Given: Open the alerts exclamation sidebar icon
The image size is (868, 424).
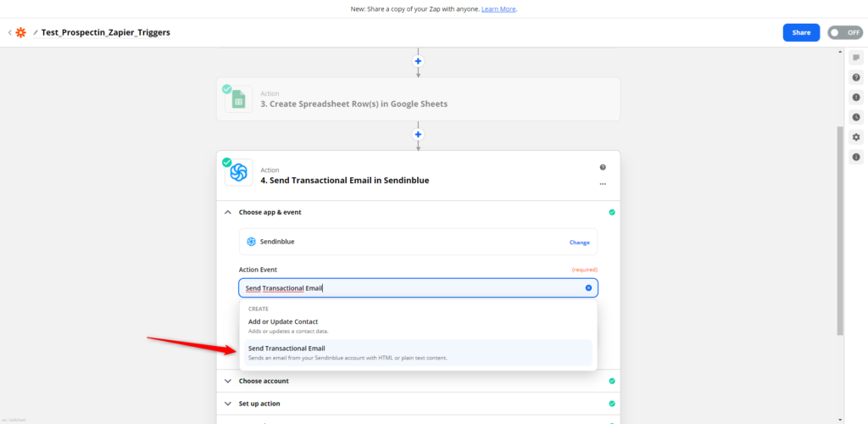Looking at the screenshot, I should 856,98.
